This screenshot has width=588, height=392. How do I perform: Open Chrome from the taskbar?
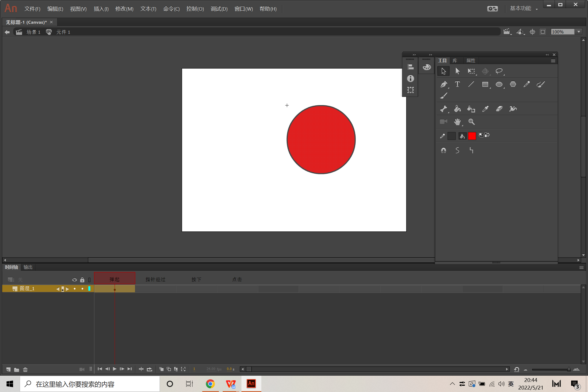pos(210,384)
